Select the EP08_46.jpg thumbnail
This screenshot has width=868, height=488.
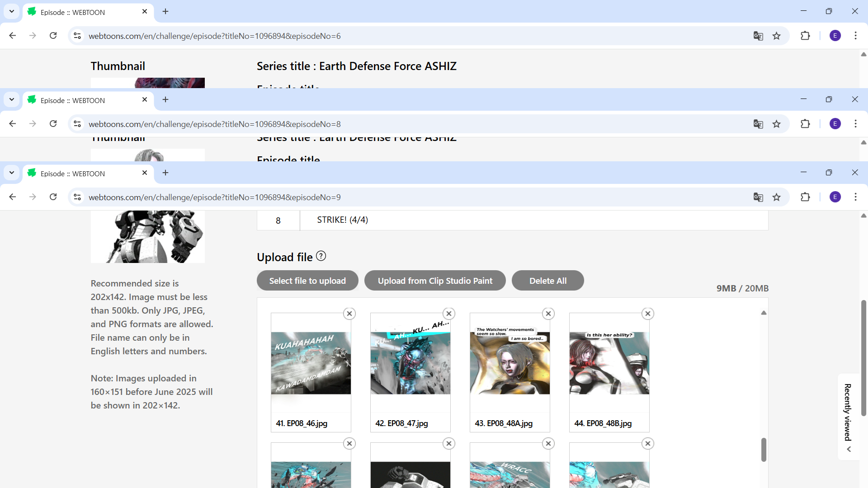point(311,363)
